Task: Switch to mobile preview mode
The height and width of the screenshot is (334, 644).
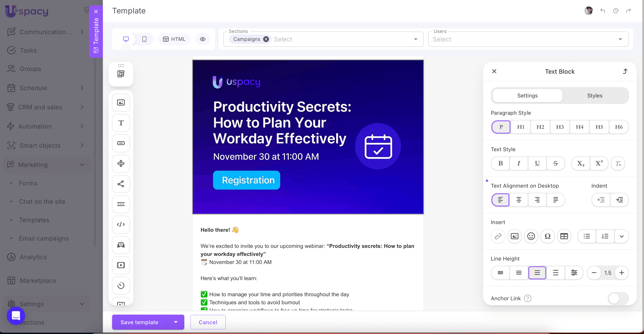Action: (144, 39)
